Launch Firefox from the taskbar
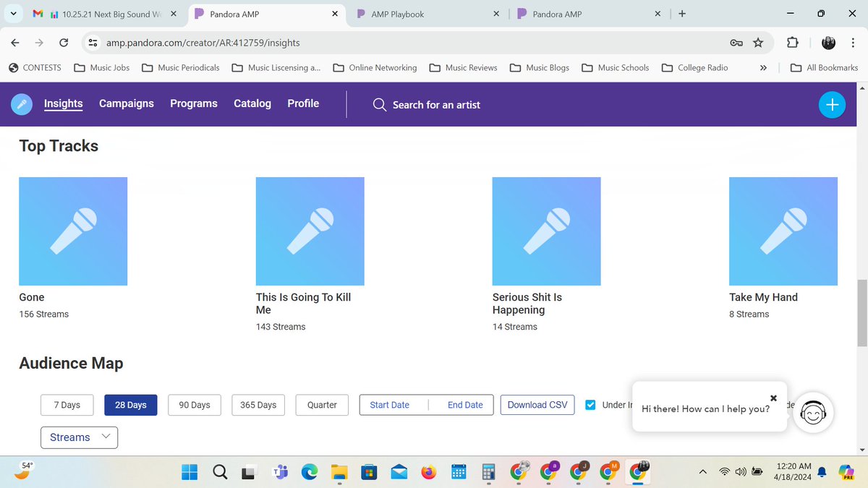 429,472
